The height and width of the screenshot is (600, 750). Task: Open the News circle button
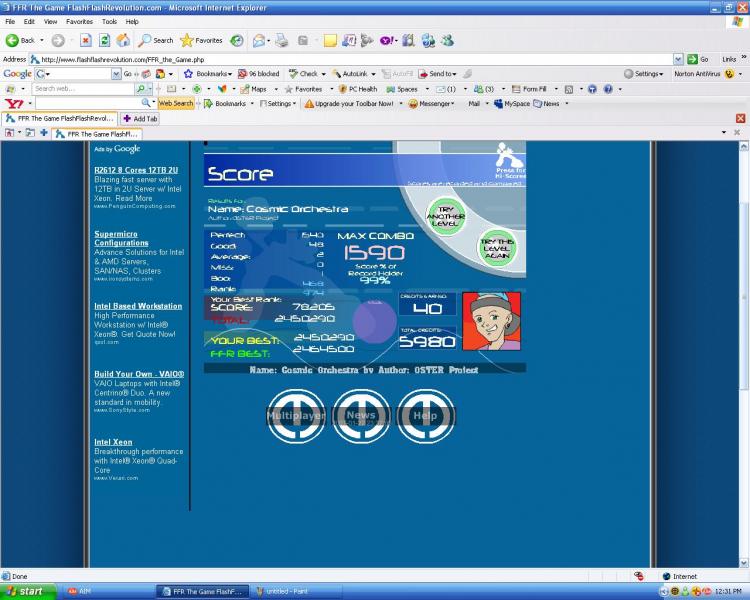coord(361,415)
